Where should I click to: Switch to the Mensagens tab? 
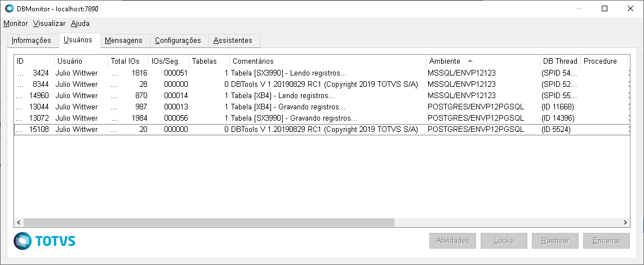[x=124, y=41]
